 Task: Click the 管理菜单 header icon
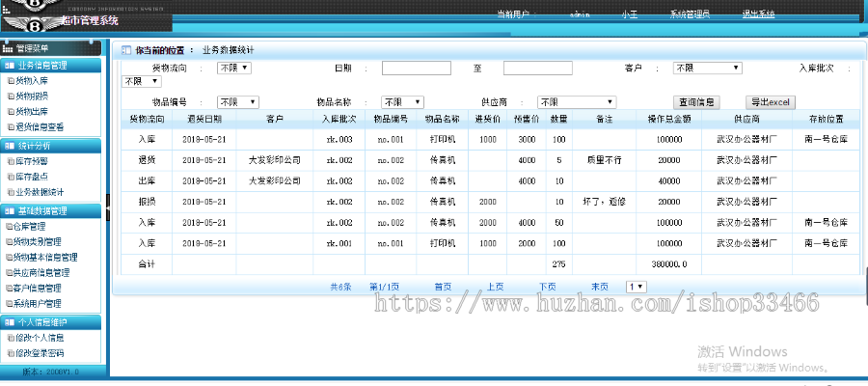[8, 49]
